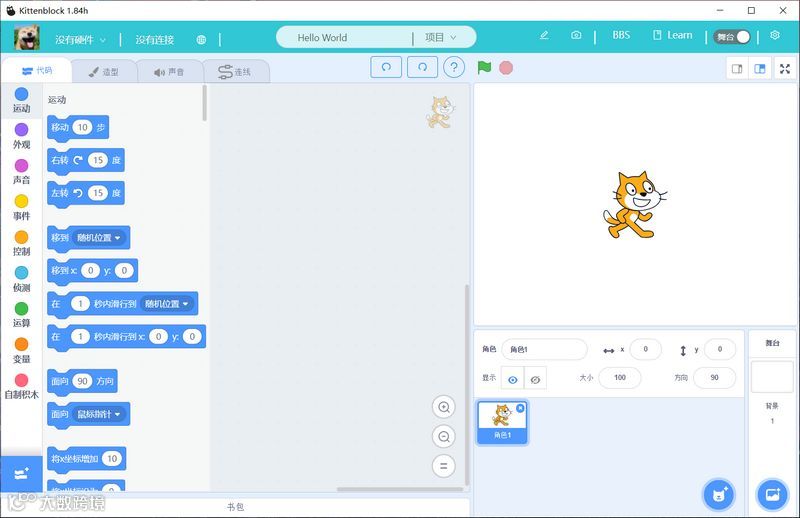This screenshot has height=518, width=800.
Task: Open the 没有硬件 hardware dropdown
Action: pyautogui.click(x=80, y=39)
